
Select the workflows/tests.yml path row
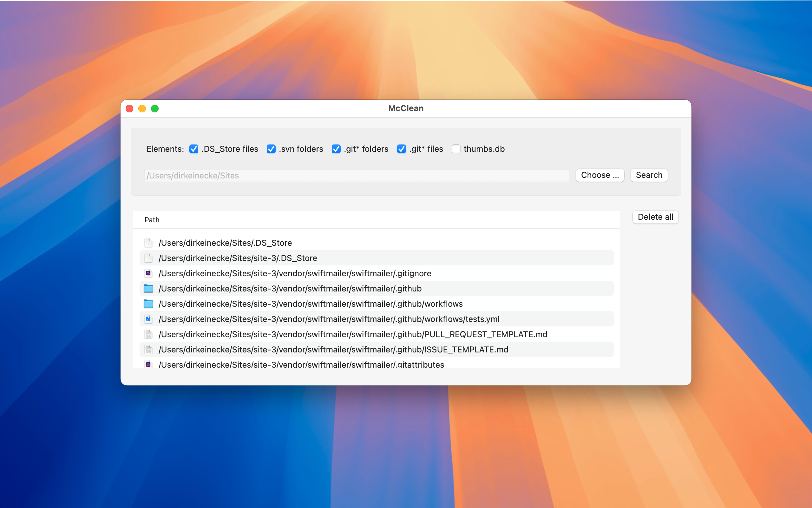(x=377, y=319)
